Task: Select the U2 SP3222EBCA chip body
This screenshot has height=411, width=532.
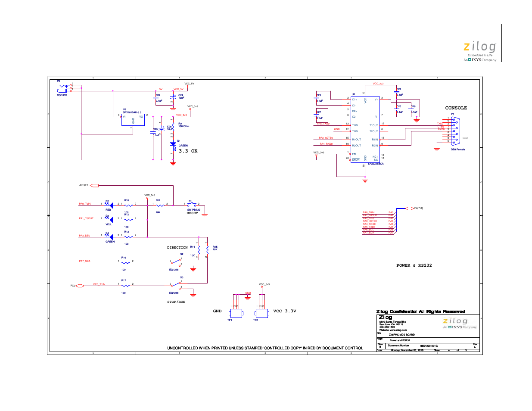Action: click(365, 129)
